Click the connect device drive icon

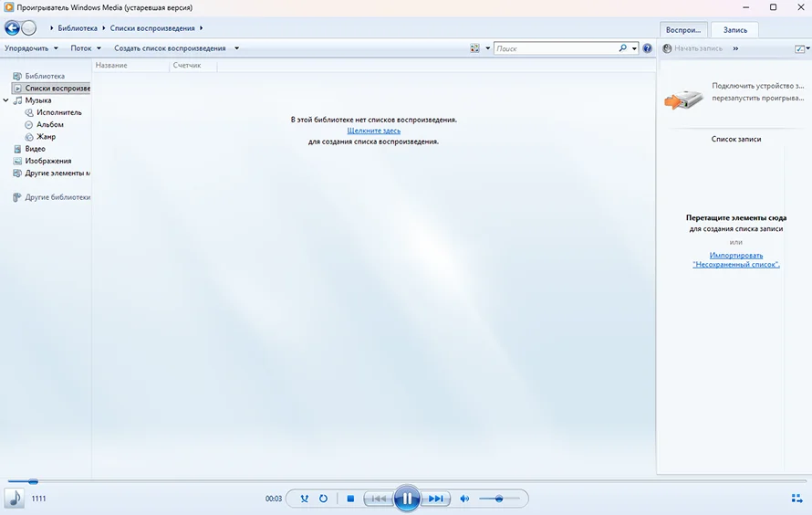click(683, 98)
